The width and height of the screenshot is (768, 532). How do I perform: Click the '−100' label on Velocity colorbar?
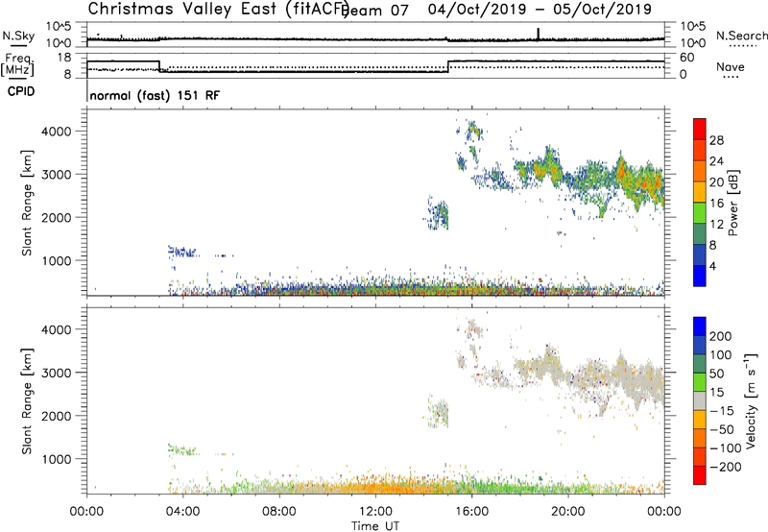coord(726,448)
